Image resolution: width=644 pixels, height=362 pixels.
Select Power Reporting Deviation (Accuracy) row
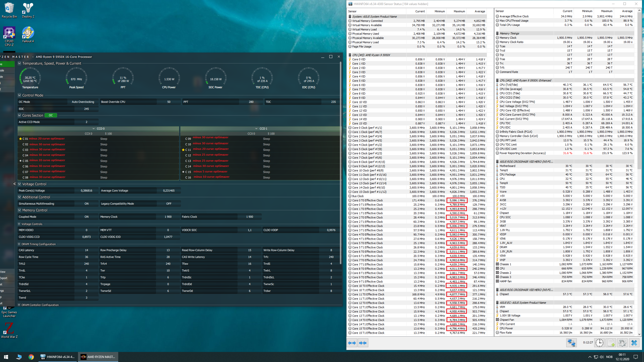[565, 153]
